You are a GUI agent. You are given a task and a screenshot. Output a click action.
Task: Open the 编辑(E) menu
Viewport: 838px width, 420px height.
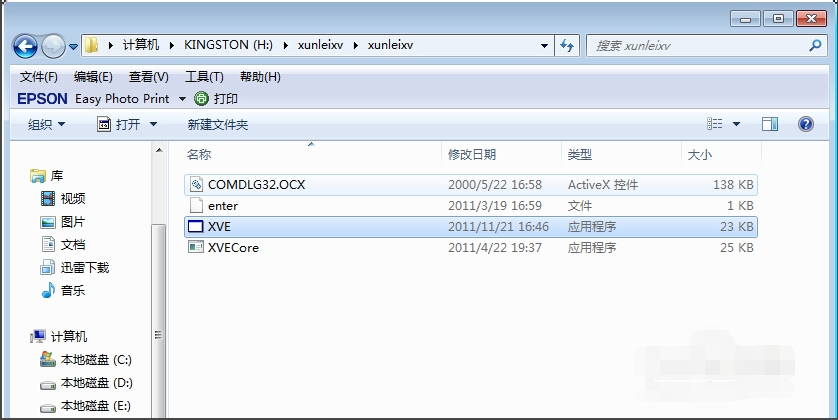coord(93,77)
